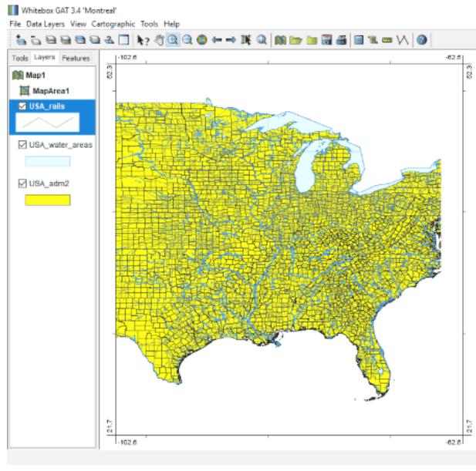Zoom to full extent with globe icon

pos(200,38)
